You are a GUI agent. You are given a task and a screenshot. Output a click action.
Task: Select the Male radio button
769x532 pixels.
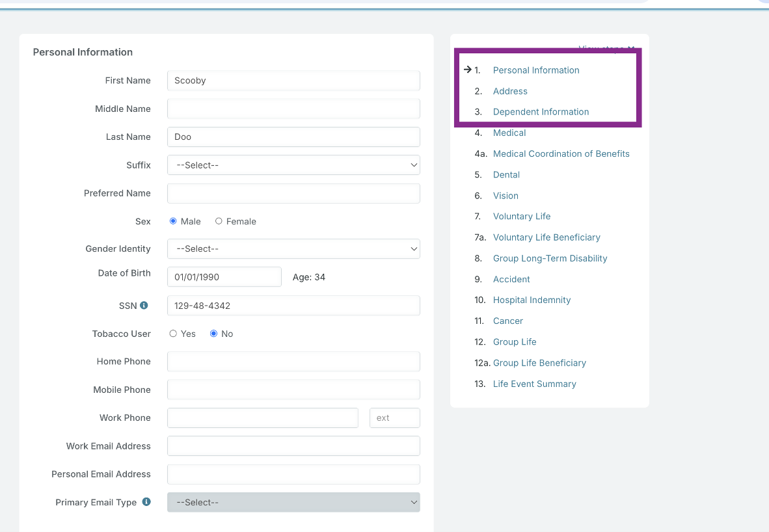(x=173, y=221)
